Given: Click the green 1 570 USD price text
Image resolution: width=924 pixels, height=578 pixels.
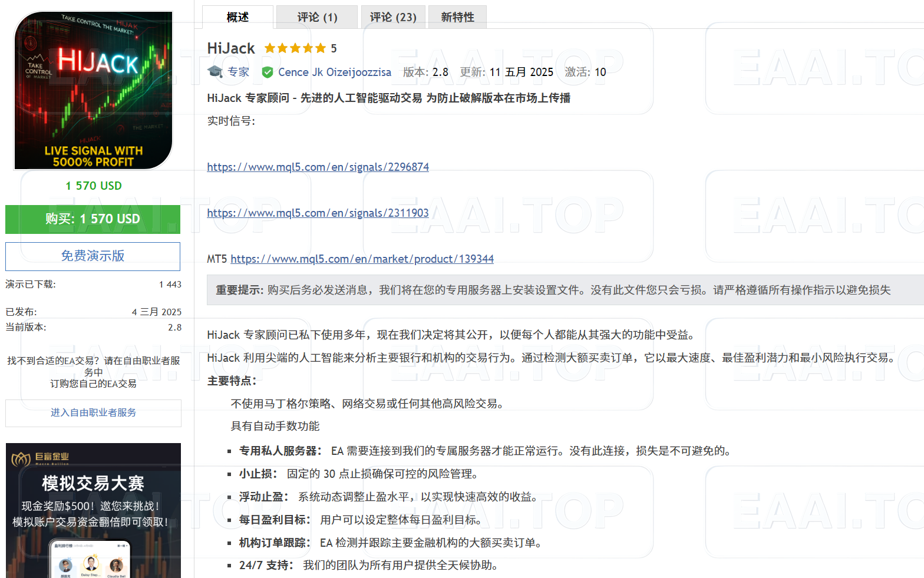Looking at the screenshot, I should [93, 186].
